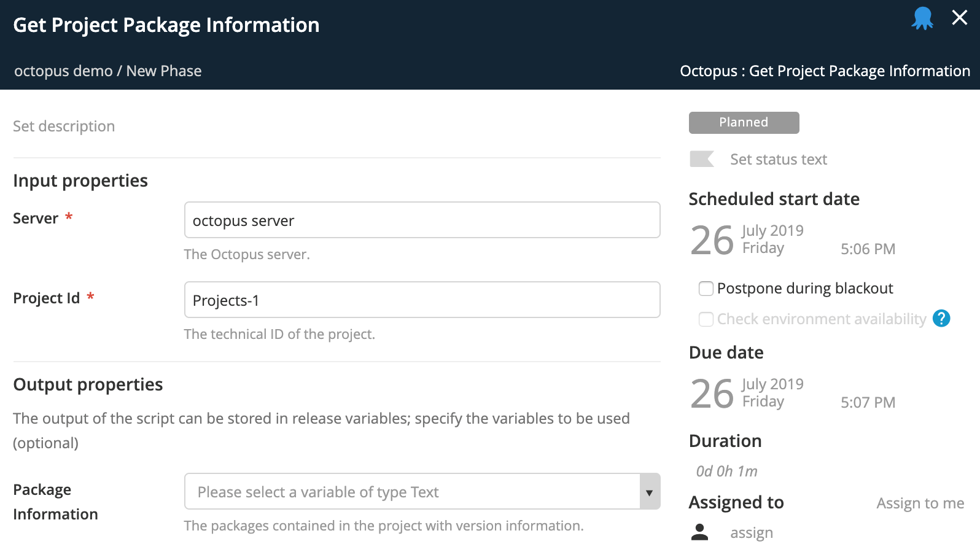Click the blue Octopus logo icon
The height and width of the screenshot is (544, 980).
[922, 18]
